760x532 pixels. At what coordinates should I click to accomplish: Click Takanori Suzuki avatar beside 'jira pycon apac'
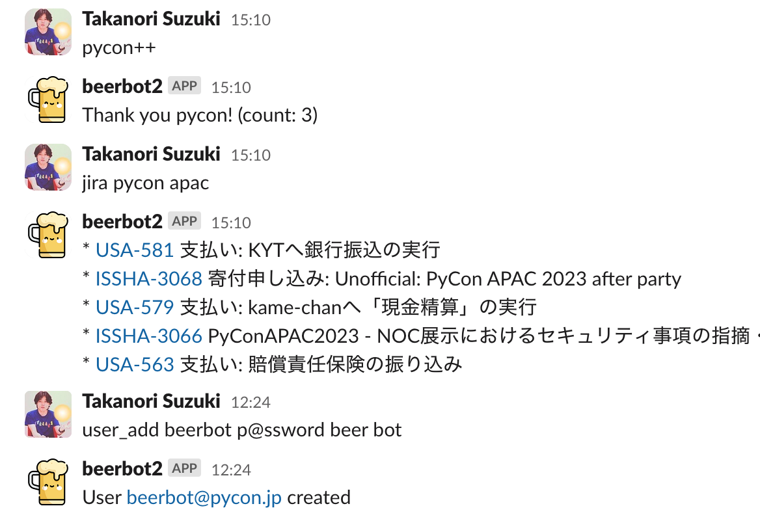47,167
